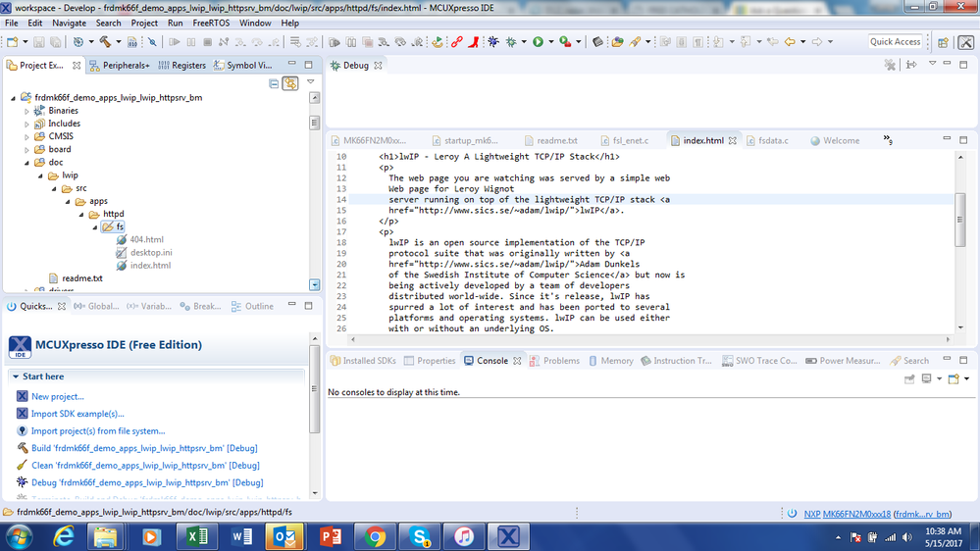Click the editor horizontal scrollbar right arrow
This screenshot has height=551, width=980.
tap(948, 339)
